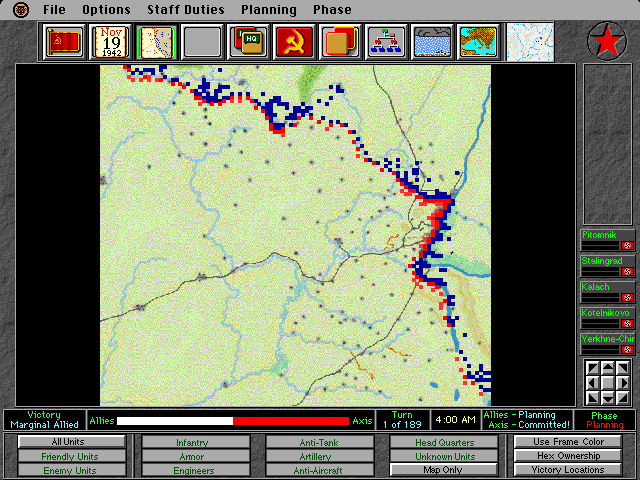This screenshot has height=480, width=640.
Task: Open the organization chart icon
Action: [386, 42]
